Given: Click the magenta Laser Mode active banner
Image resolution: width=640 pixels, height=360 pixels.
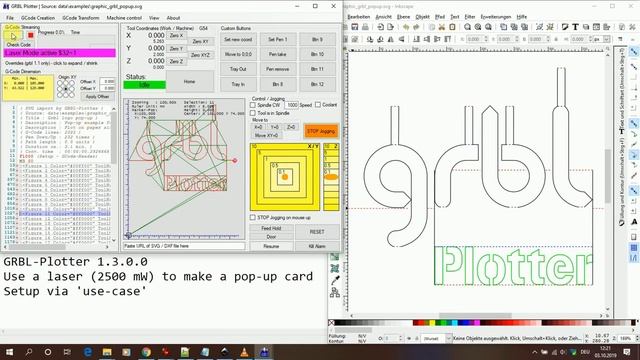Looking at the screenshot, I should tap(60, 53).
